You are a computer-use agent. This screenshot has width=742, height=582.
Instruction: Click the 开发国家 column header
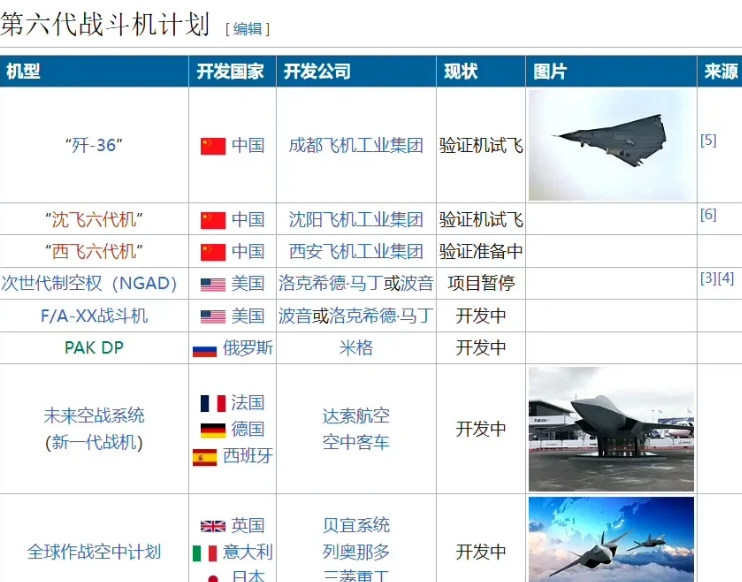pos(230,72)
